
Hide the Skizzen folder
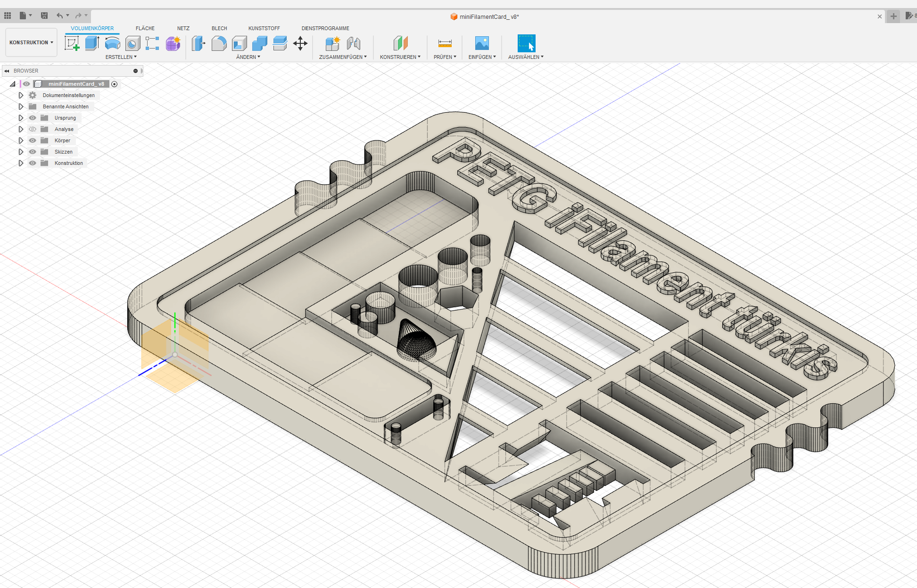(33, 152)
